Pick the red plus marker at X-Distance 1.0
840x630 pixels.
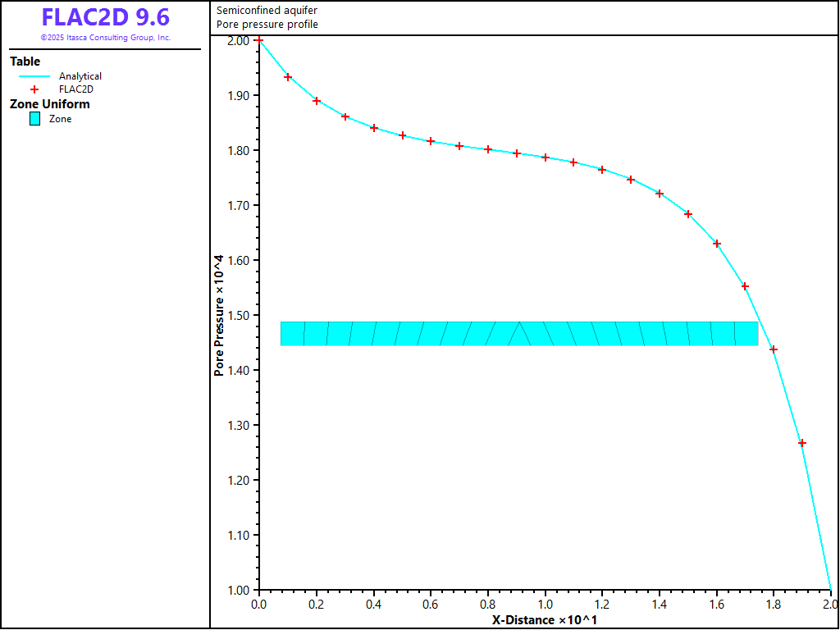(x=546, y=157)
